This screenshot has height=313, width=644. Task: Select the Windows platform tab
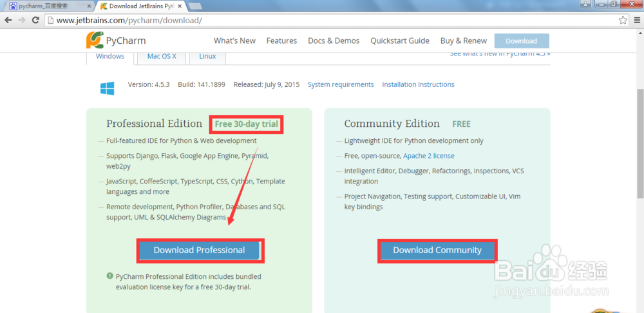[110, 57]
